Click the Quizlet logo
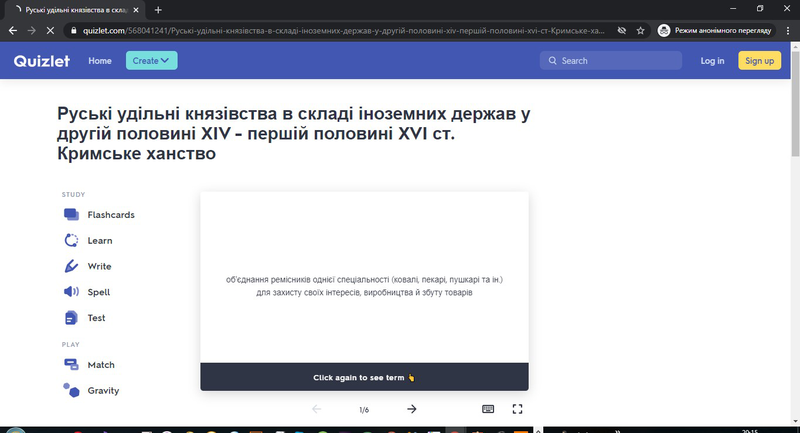Screen dimensions: 800x433 coord(41,61)
